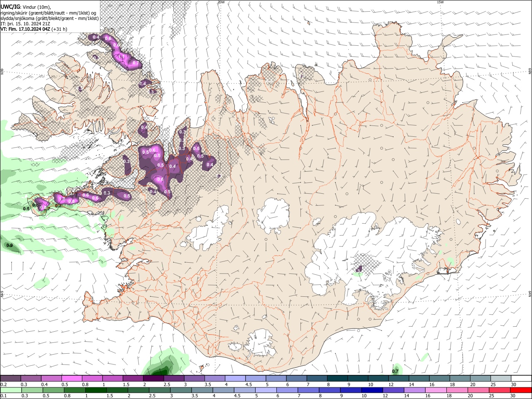Click the '0.7' rain value off the south-east coast
The height and width of the screenshot is (399, 532).
pyautogui.click(x=395, y=371)
